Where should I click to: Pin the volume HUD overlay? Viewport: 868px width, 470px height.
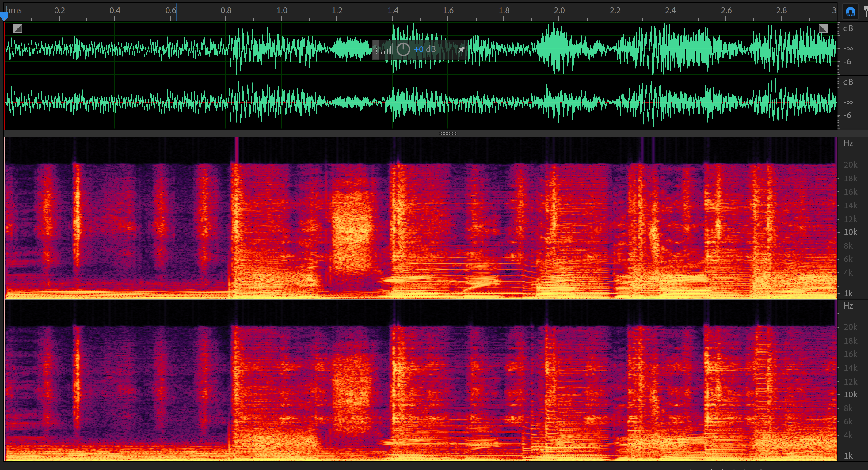click(x=461, y=50)
